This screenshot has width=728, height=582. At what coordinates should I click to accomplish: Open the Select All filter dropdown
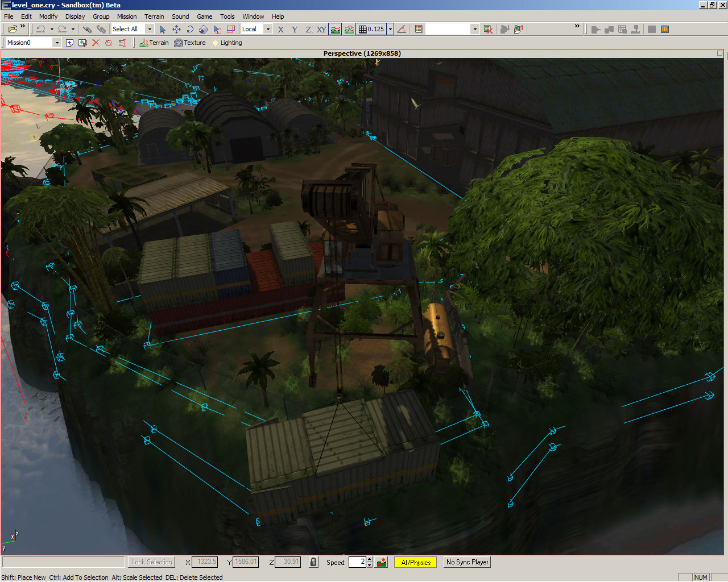click(x=150, y=29)
